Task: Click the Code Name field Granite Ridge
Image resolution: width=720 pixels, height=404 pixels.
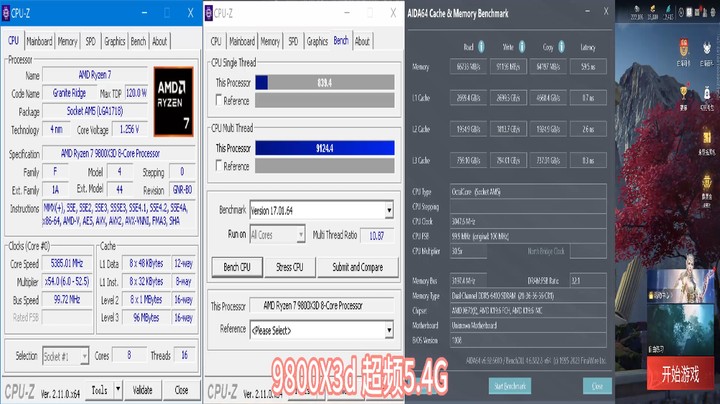Action: click(69, 93)
